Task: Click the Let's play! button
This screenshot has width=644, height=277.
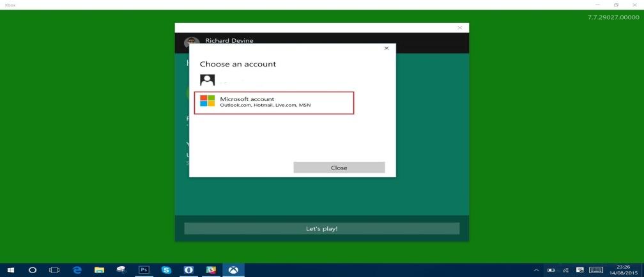Action: coord(321,228)
